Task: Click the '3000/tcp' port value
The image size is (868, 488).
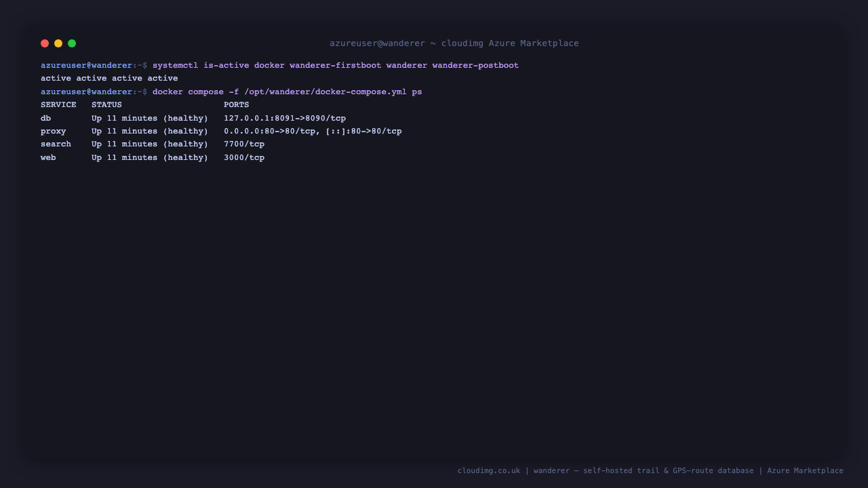Action: (x=244, y=158)
